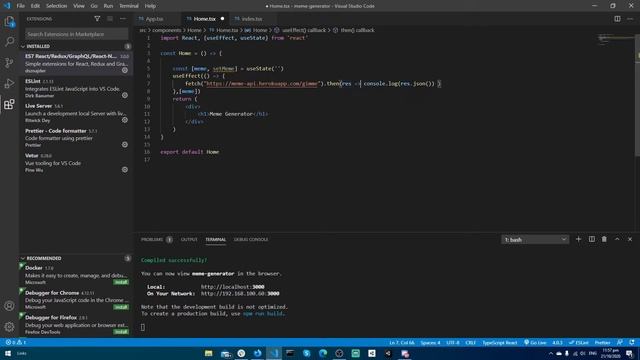
Task: Open the Explorer view in activity bar
Action: pos(9,22)
